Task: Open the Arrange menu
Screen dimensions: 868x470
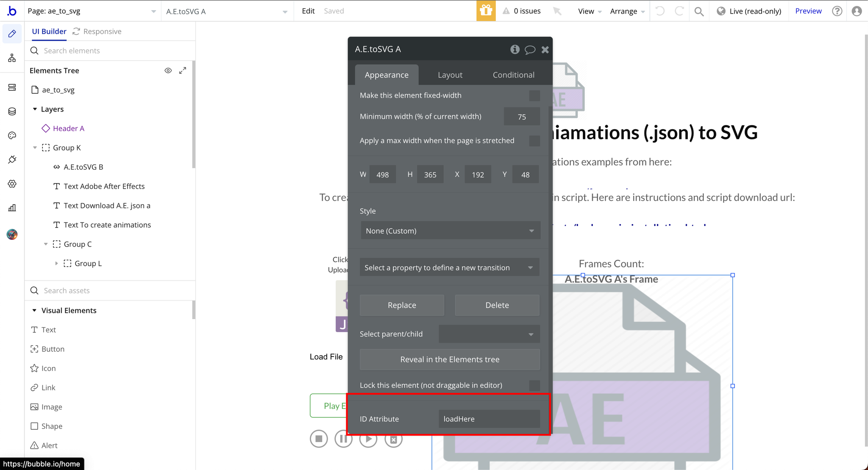Action: click(627, 11)
